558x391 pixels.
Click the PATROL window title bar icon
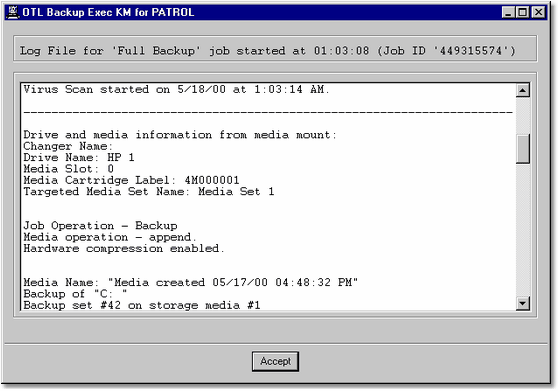click(x=13, y=12)
